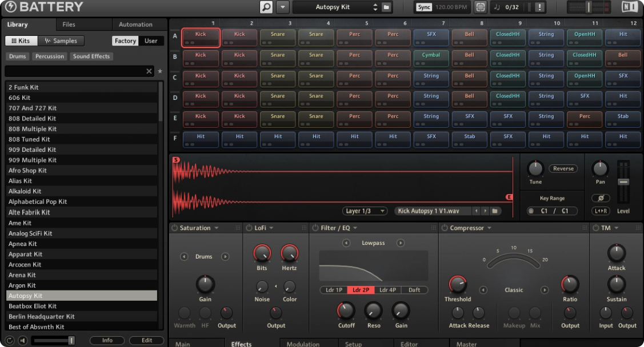This screenshot has height=347, width=644.
Task: Click the exclamation warning icon
Action: click(539, 7)
